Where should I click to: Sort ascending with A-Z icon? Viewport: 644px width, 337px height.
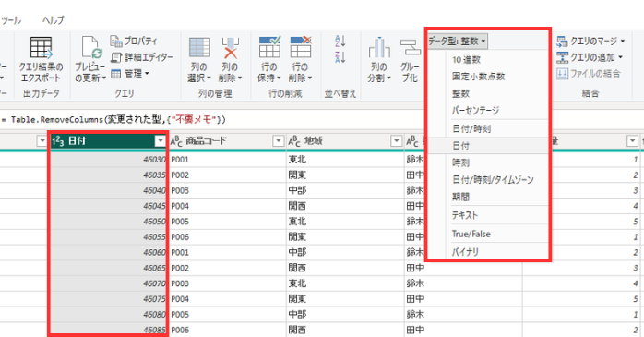[x=340, y=41]
